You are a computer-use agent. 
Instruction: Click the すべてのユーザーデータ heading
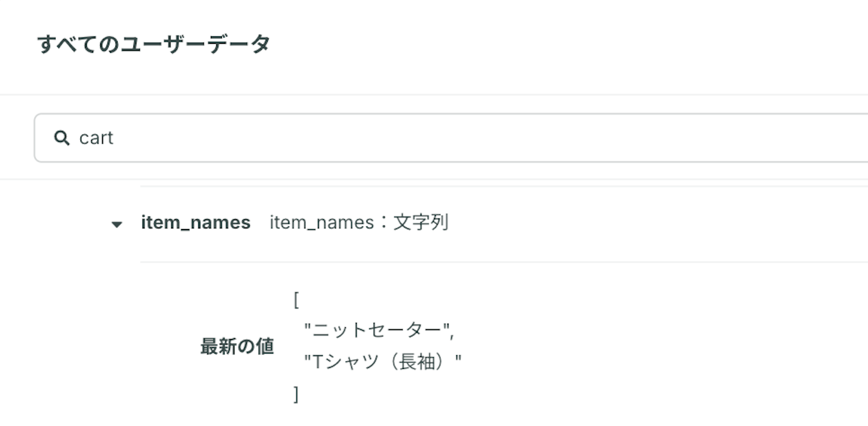point(154,45)
